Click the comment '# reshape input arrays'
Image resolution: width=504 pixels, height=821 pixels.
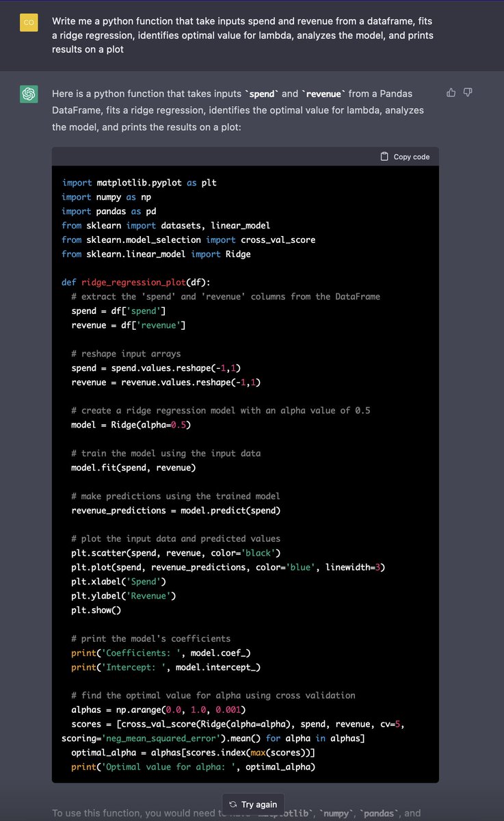(126, 354)
